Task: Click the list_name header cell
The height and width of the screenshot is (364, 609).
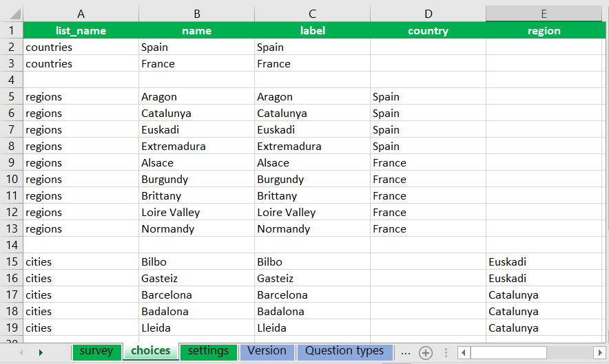Action: 81,30
